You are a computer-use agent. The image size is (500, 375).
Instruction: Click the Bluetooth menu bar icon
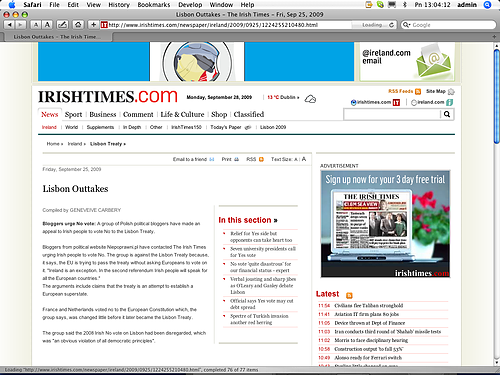click(x=405, y=5)
